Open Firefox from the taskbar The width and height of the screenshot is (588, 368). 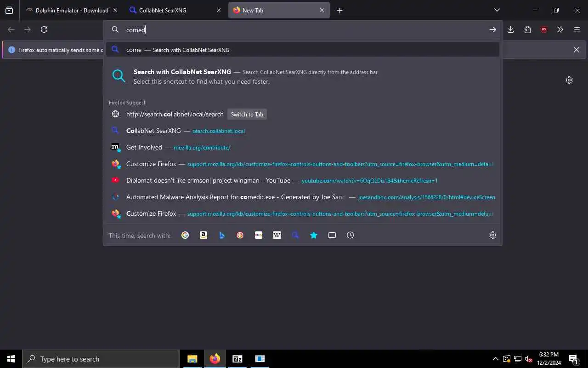(x=215, y=359)
